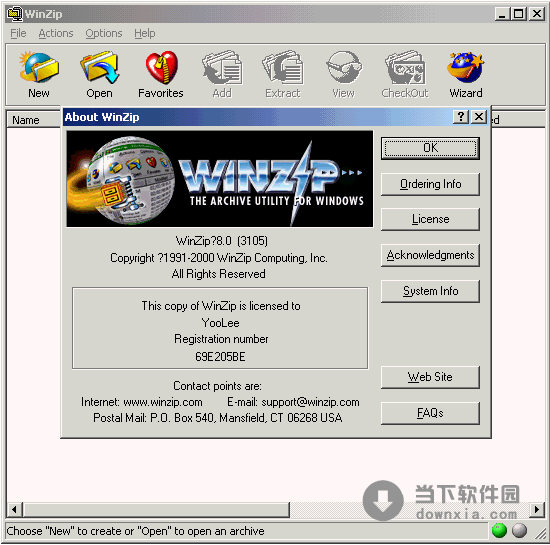Click the gray status light indicator
This screenshot has width=550, height=545.
point(519,530)
